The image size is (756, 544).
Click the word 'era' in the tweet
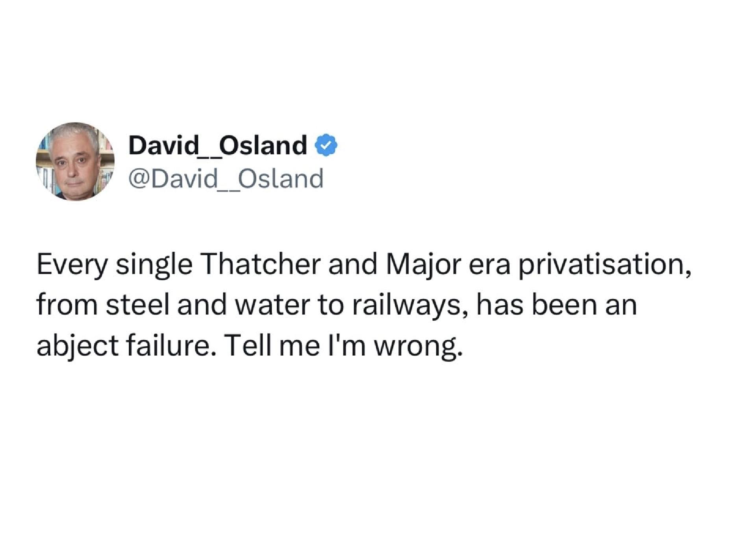(489, 267)
